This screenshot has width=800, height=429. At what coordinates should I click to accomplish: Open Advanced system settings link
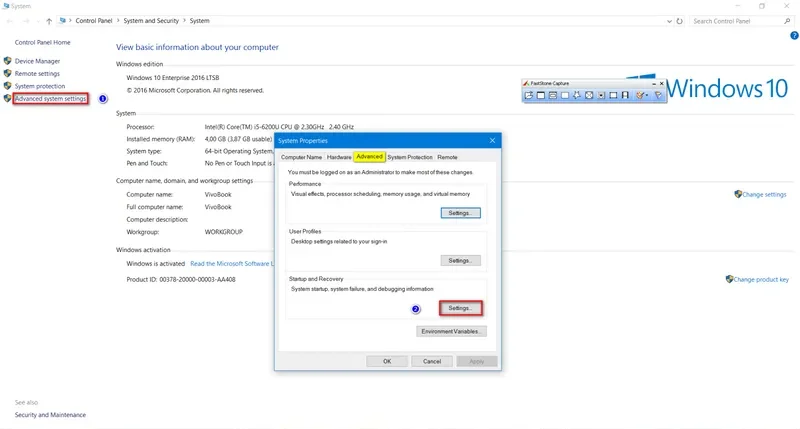pos(50,98)
